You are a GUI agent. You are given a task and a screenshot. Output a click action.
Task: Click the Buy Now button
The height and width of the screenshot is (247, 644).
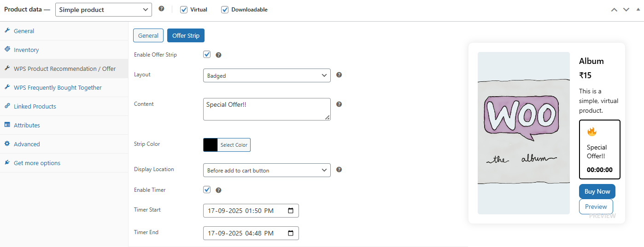pyautogui.click(x=597, y=191)
